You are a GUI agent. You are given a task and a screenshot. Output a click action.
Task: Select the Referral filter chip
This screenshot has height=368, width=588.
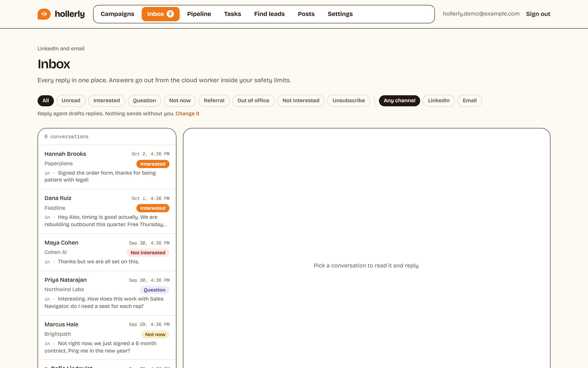(214, 101)
